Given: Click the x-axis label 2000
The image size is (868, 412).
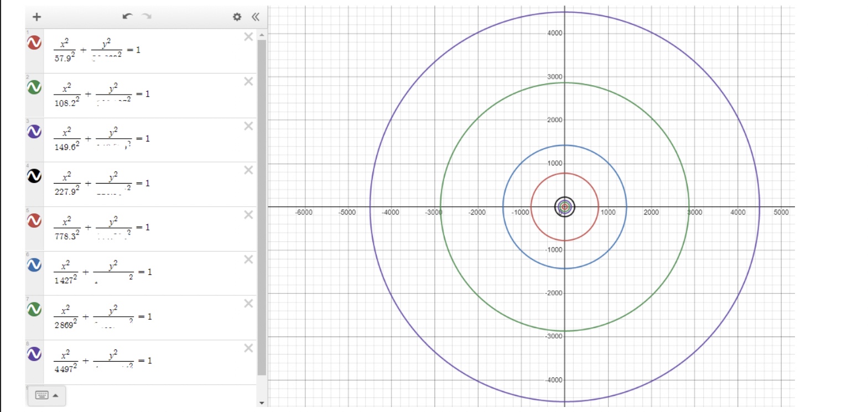Looking at the screenshot, I should tap(651, 212).
